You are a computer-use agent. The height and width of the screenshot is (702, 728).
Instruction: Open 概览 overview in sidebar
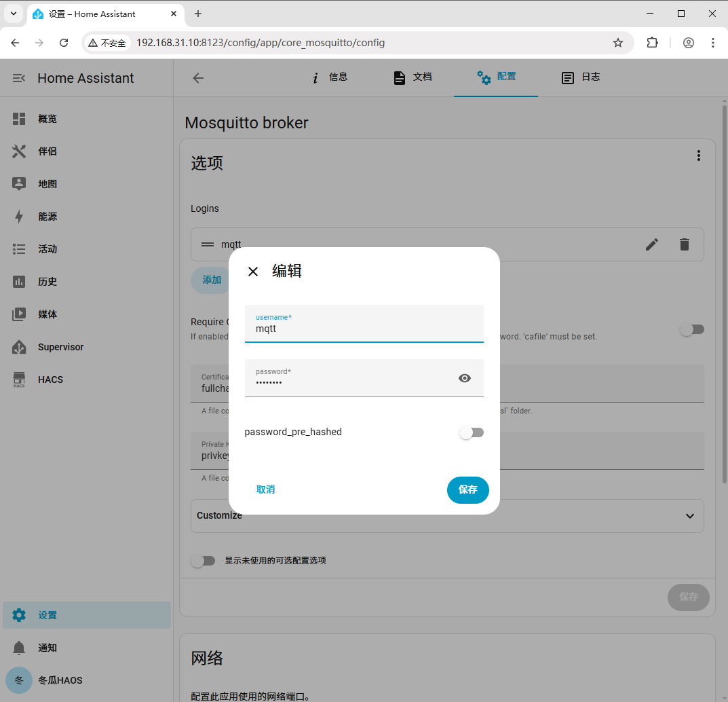click(87, 119)
